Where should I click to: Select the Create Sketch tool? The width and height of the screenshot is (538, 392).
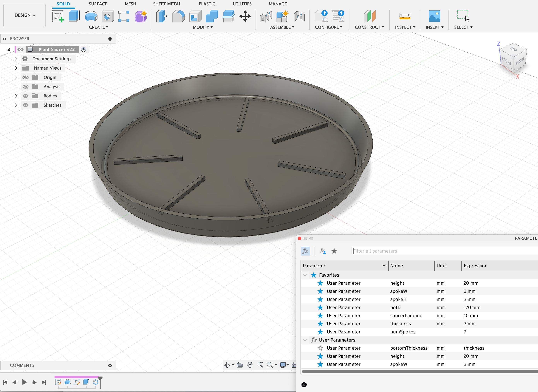point(58,16)
